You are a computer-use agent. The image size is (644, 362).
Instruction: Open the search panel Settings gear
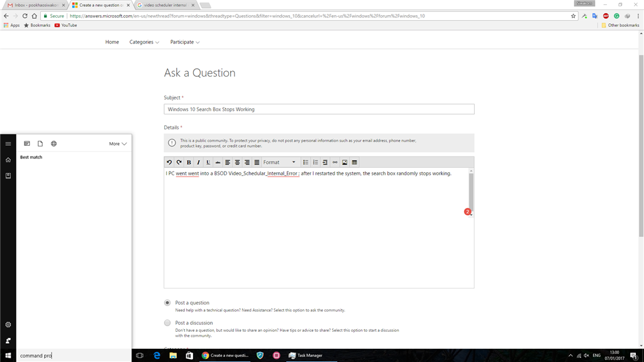click(x=8, y=325)
